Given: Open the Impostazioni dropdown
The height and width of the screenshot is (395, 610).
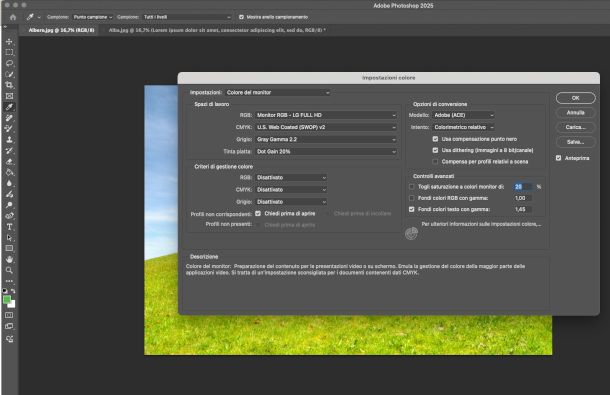Looking at the screenshot, I should click(x=278, y=93).
